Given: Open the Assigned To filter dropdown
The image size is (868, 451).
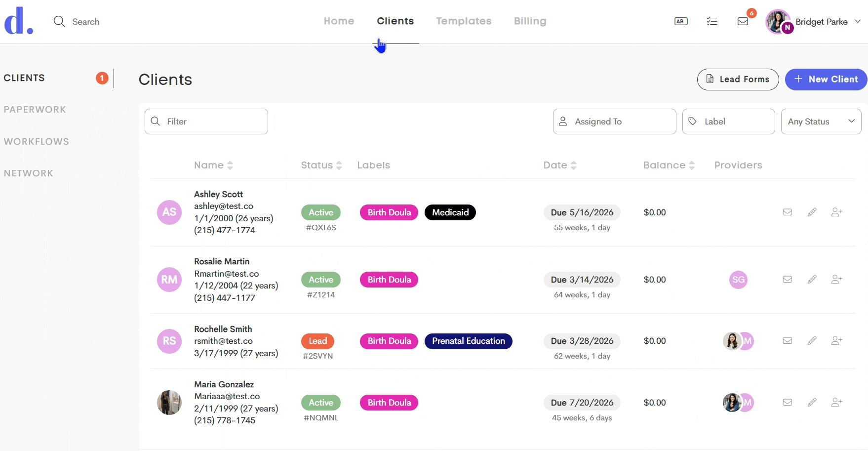Looking at the screenshot, I should (614, 122).
